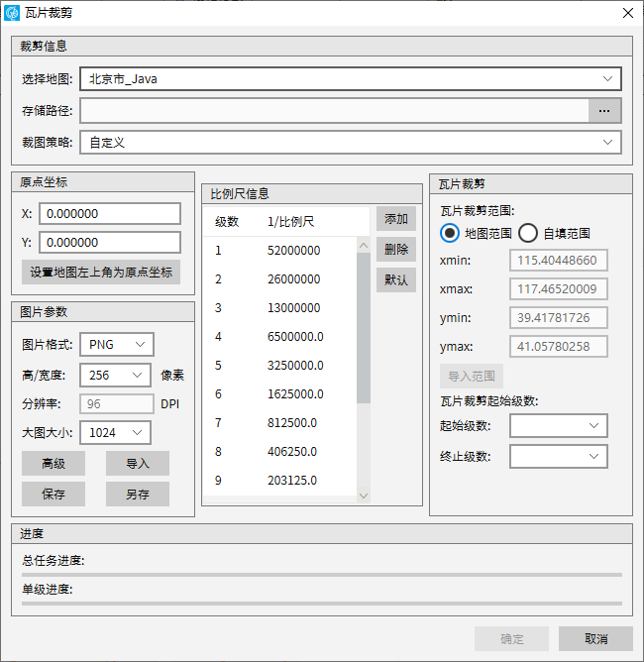Click the 取消 button

(595, 638)
